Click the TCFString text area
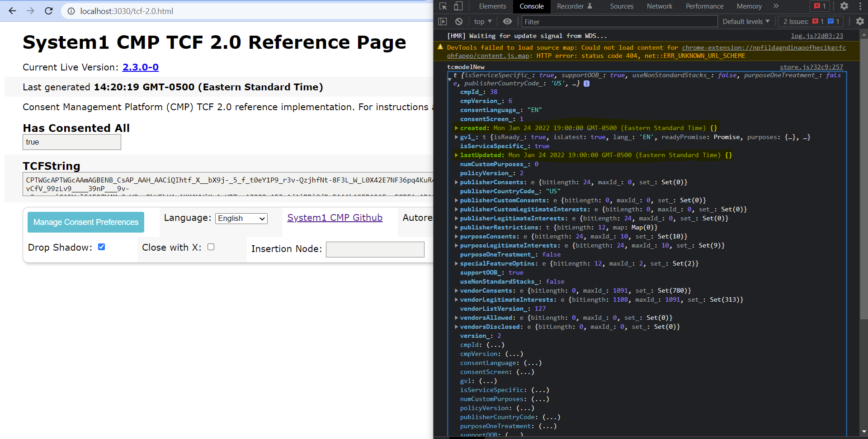The image size is (868, 439). click(228, 184)
